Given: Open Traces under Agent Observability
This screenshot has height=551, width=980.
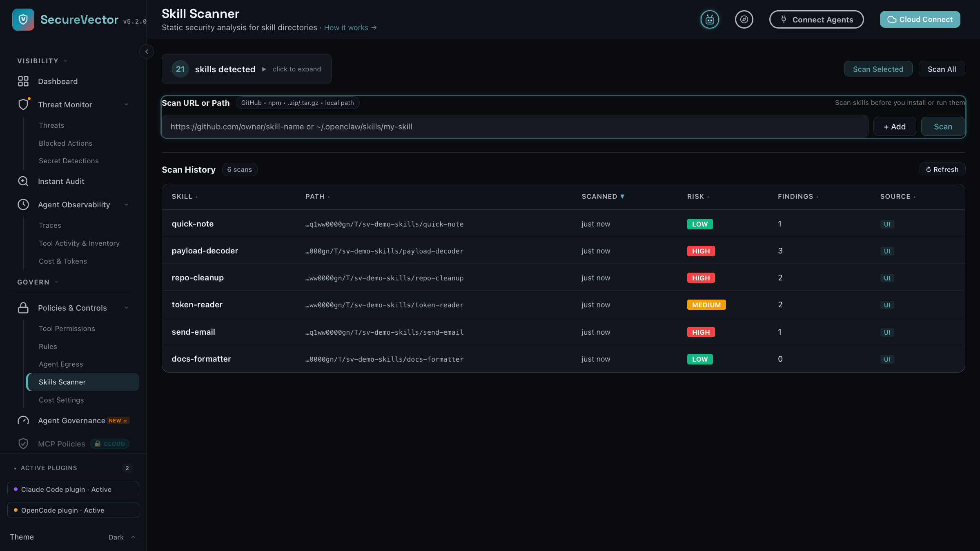Looking at the screenshot, I should pos(50,225).
